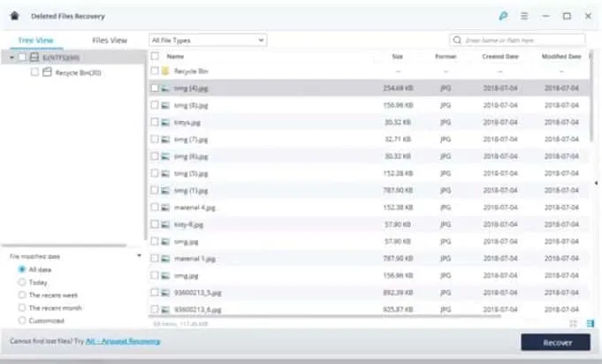Sort by the Size column header
602x364 pixels.
[x=398, y=57]
